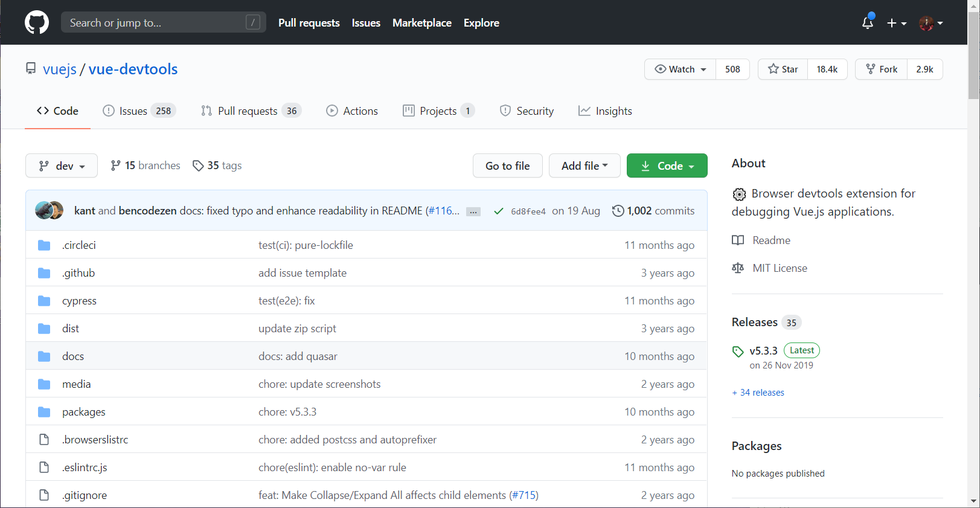Open the Releases 35 heading link

point(766,322)
